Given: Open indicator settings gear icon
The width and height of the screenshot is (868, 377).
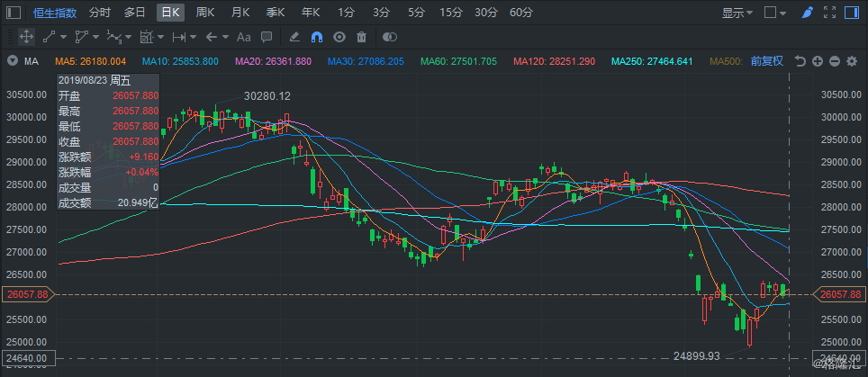Looking at the screenshot, I should [852, 61].
